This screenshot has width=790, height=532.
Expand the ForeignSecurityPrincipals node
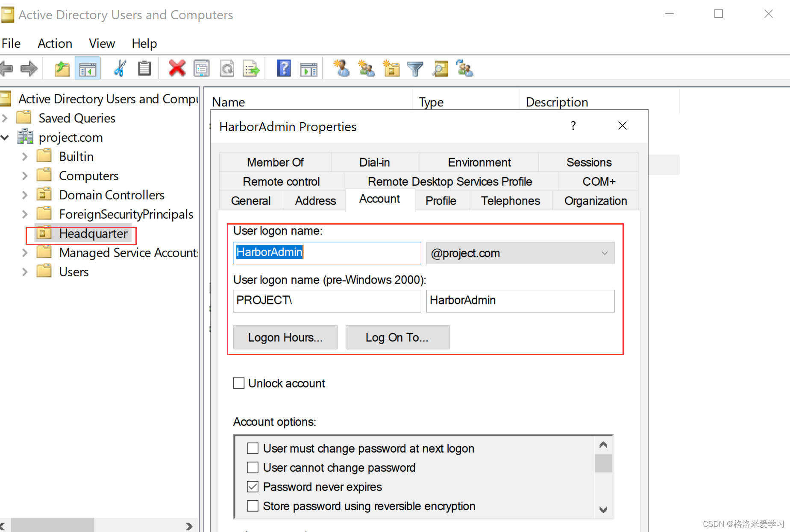click(x=25, y=214)
